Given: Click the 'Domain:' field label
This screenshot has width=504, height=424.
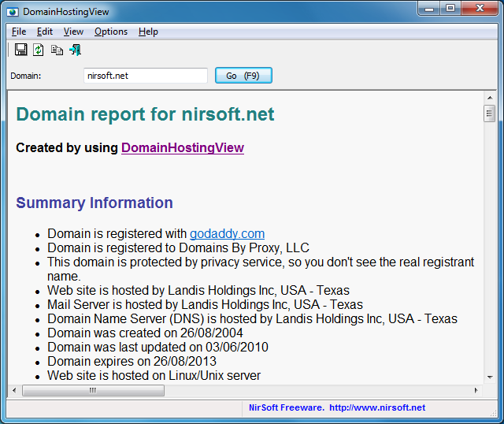Looking at the screenshot, I should 26,76.
